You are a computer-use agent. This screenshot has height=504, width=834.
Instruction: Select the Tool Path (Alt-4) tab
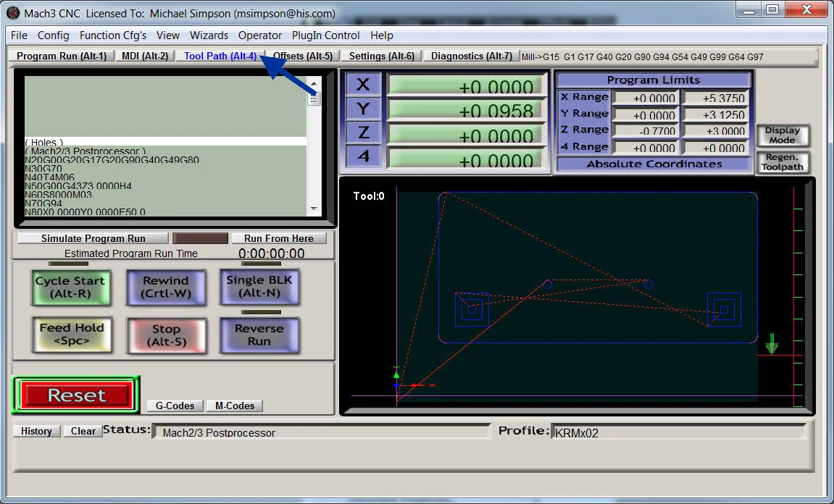coord(220,56)
